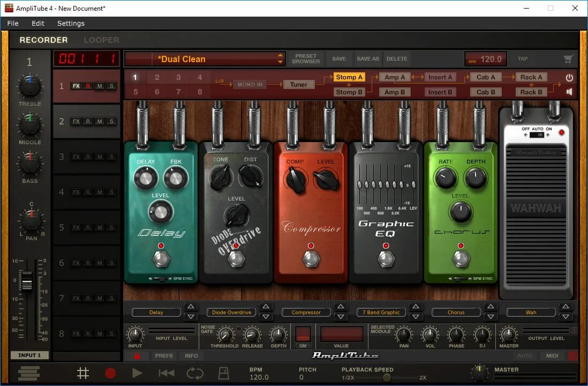588x386 pixels.
Task: Click the grid icon in the transport bar
Action: pos(83,373)
